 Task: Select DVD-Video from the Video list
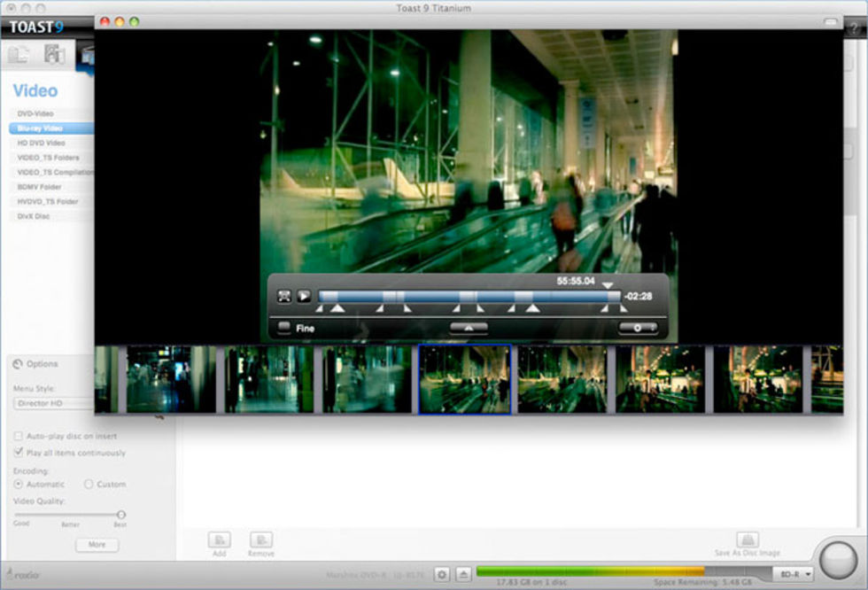pyautogui.click(x=36, y=114)
